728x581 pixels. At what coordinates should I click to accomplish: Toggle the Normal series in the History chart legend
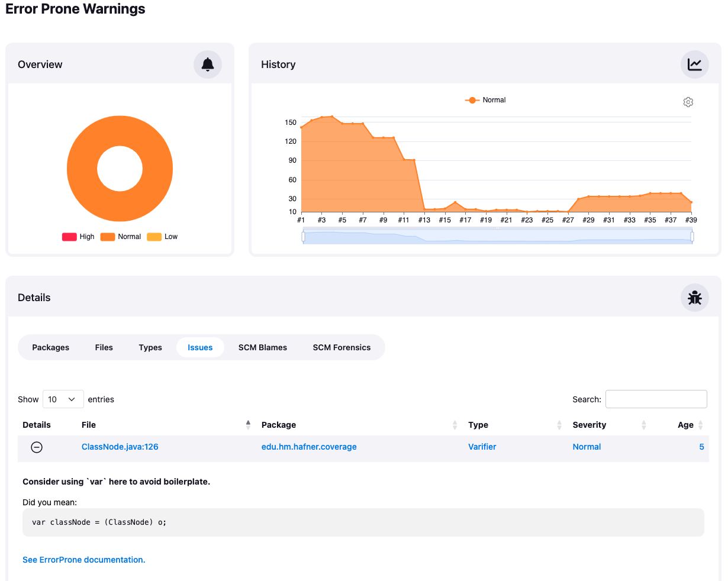tap(485, 100)
